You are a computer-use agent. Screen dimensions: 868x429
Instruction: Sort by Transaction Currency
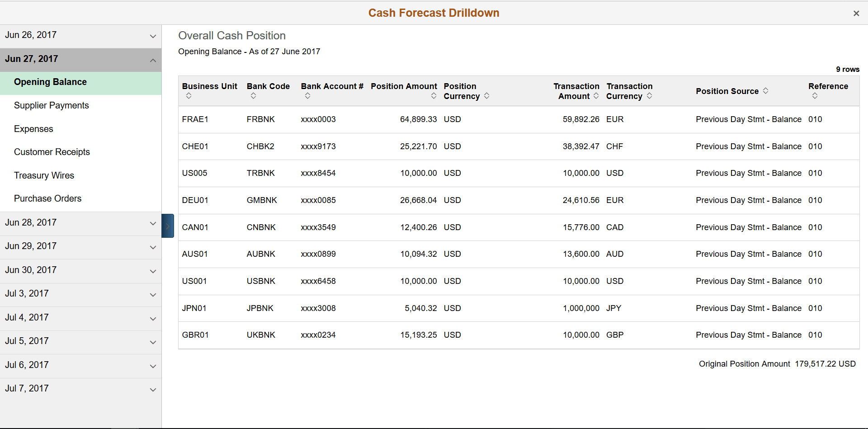click(x=650, y=96)
